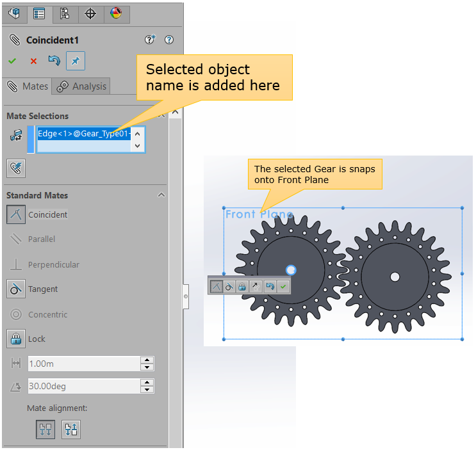Select the Coincident mate button
This screenshot has height=450, width=476.
coord(16,215)
